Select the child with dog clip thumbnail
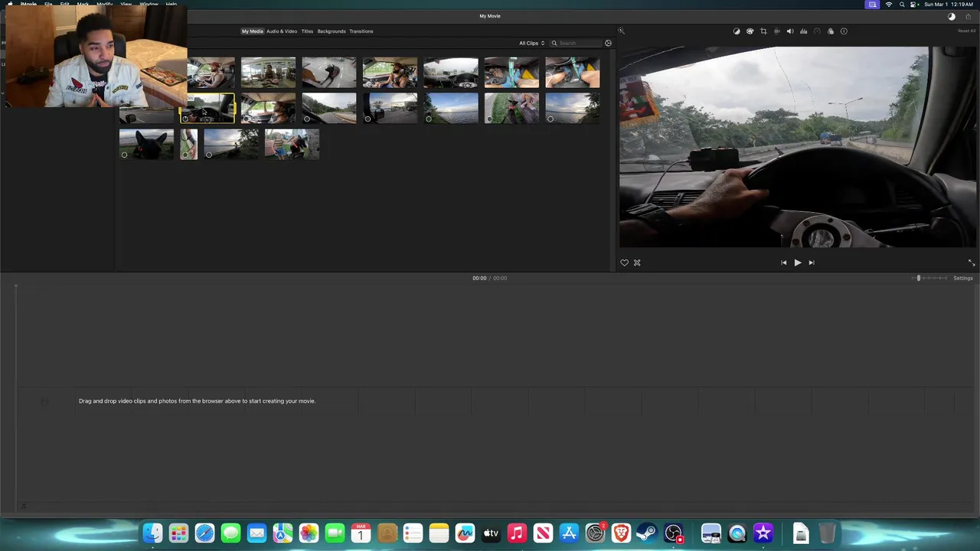Viewport: 980px width, 551px height. (292, 144)
